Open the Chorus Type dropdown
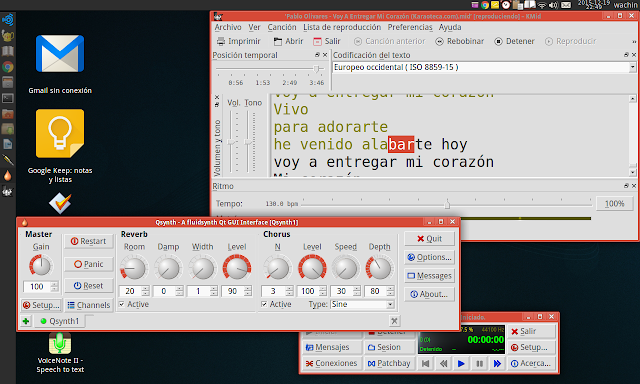 tap(362, 304)
